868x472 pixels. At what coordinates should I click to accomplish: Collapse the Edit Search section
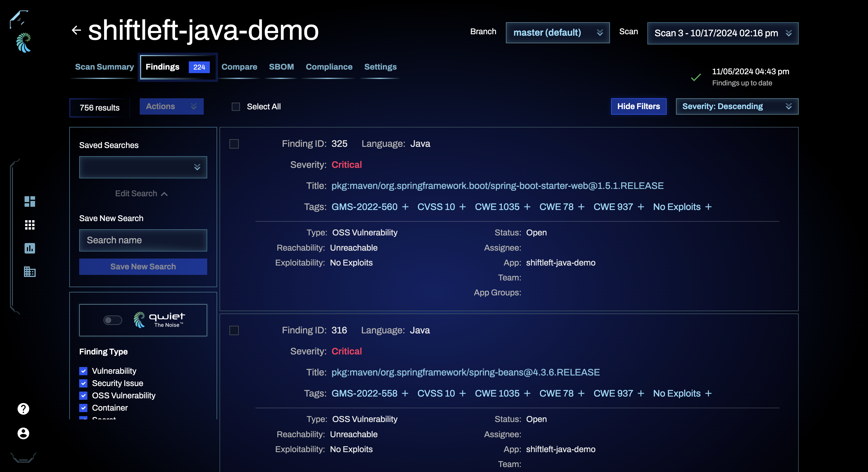(141, 194)
